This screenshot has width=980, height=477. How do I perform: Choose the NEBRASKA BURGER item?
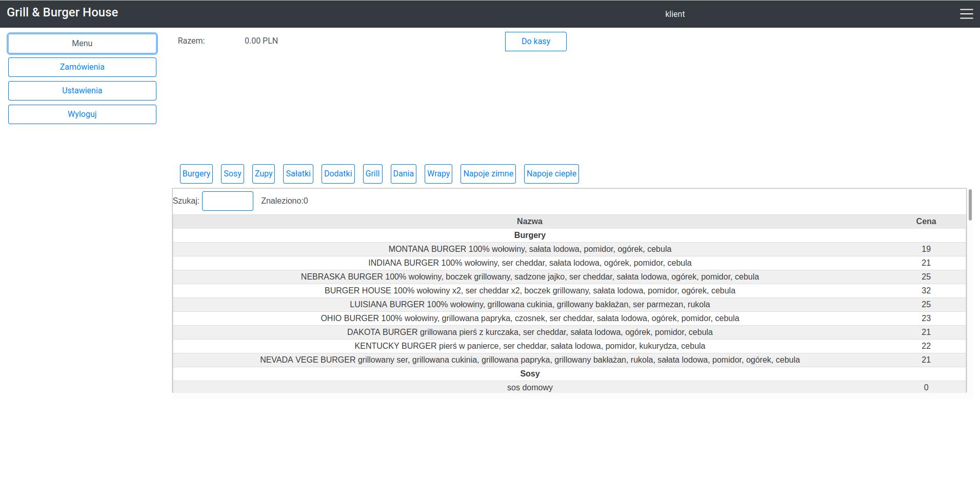(x=569, y=277)
